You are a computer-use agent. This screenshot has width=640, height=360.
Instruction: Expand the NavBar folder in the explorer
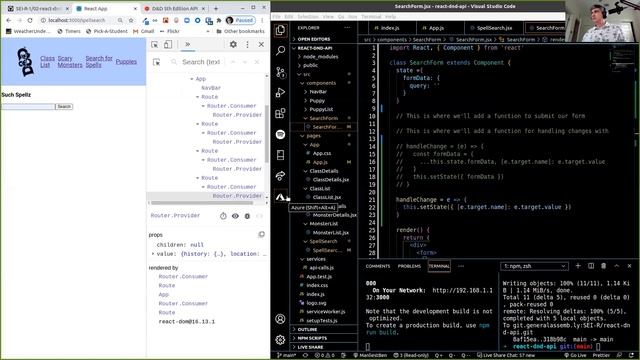(x=318, y=92)
